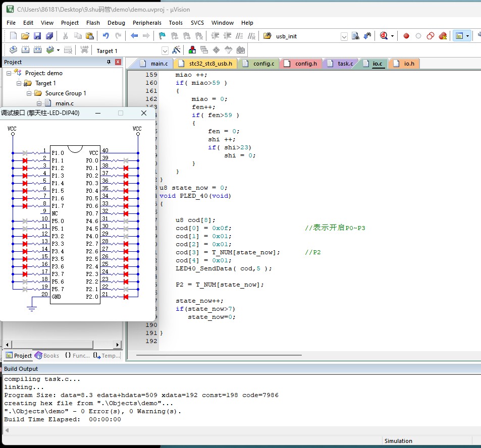Switch to the io.h tab
This screenshot has height=448, width=481.
point(404,64)
